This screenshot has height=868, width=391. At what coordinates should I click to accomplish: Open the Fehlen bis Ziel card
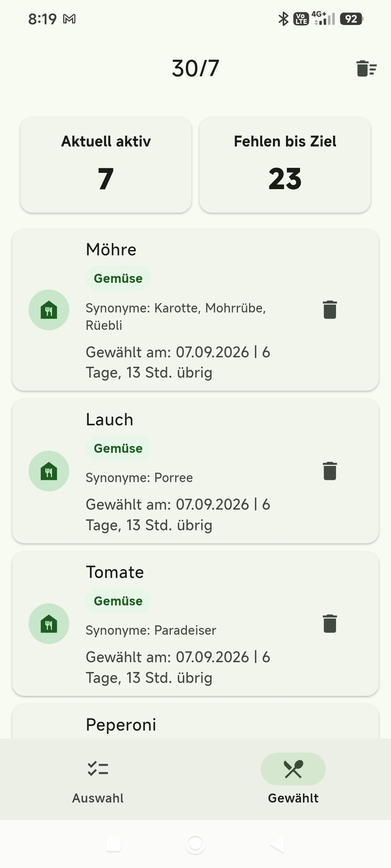[x=285, y=165]
